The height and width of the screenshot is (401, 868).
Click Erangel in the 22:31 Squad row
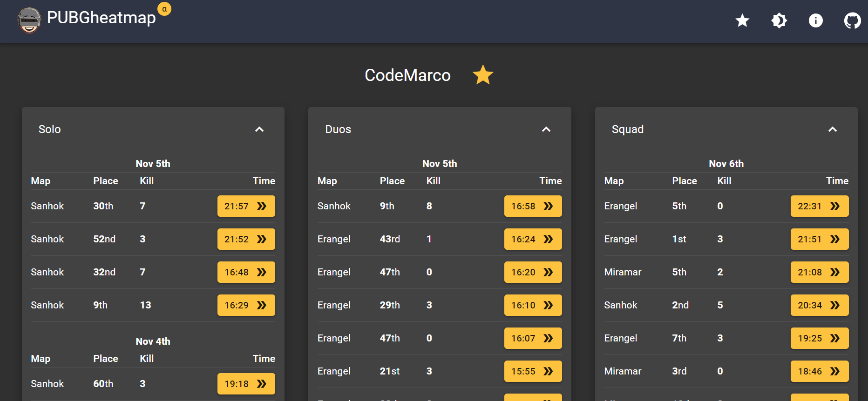(x=621, y=206)
